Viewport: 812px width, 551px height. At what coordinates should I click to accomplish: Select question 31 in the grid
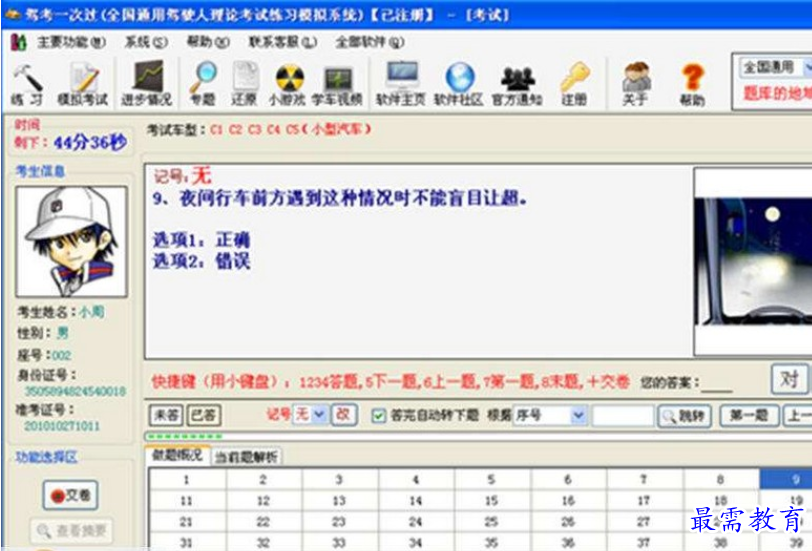pos(187,542)
